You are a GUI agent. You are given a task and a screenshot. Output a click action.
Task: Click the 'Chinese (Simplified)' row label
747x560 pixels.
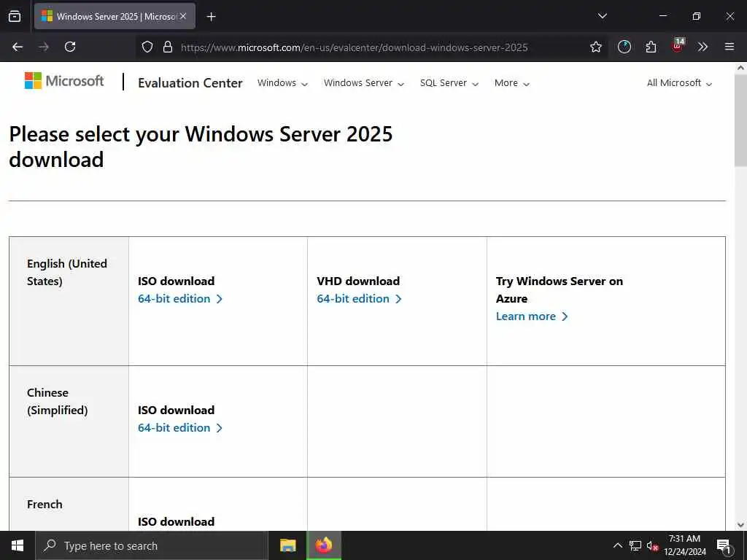click(57, 402)
